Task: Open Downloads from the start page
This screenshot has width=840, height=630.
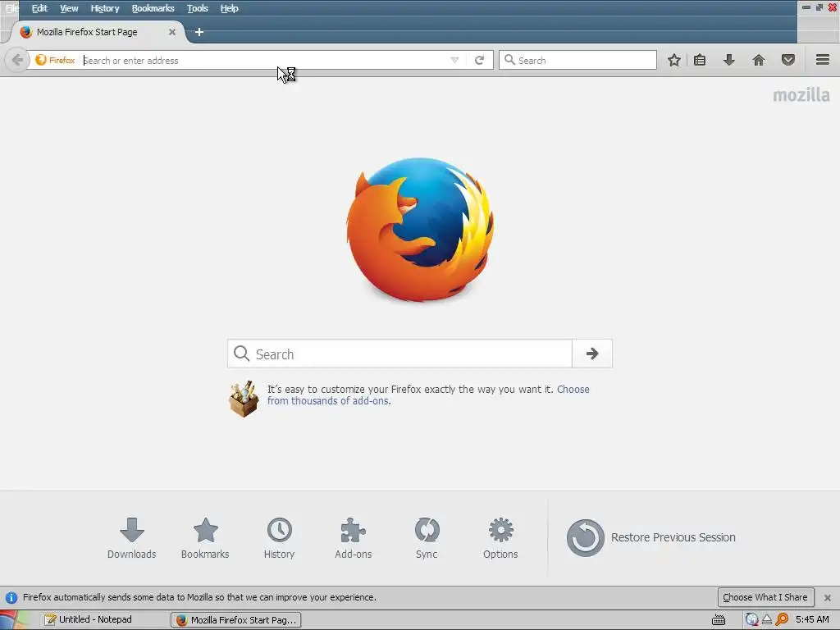Action: [132, 538]
